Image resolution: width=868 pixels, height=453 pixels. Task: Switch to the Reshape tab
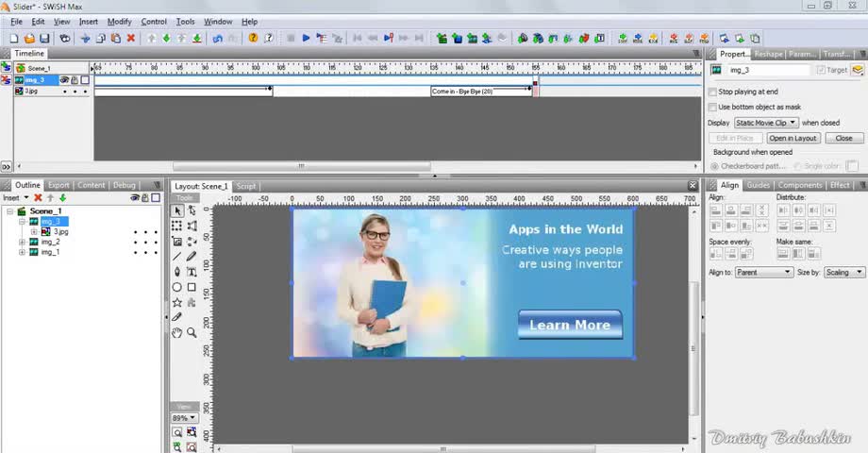pyautogui.click(x=768, y=54)
